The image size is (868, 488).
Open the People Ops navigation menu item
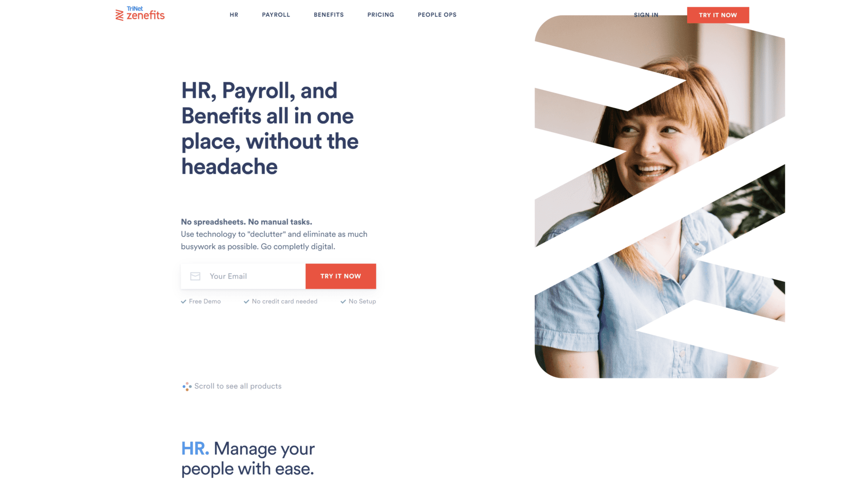[436, 14]
